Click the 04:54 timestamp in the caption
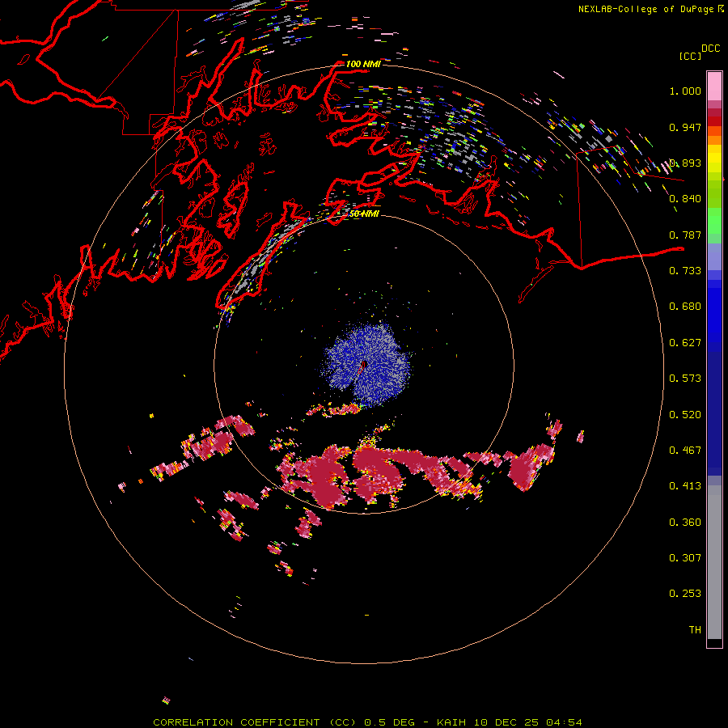This screenshot has width=728, height=728. point(564,722)
